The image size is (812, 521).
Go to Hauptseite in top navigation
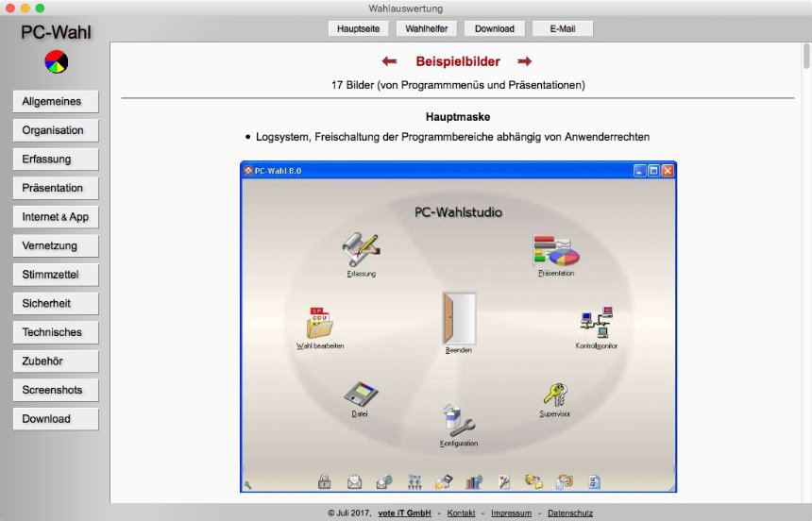tap(359, 29)
